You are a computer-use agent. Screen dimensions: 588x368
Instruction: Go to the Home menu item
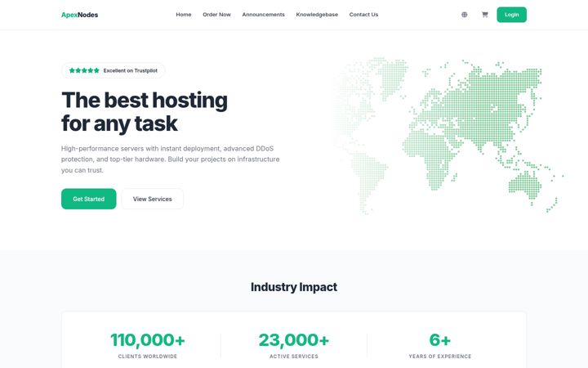pyautogui.click(x=184, y=14)
